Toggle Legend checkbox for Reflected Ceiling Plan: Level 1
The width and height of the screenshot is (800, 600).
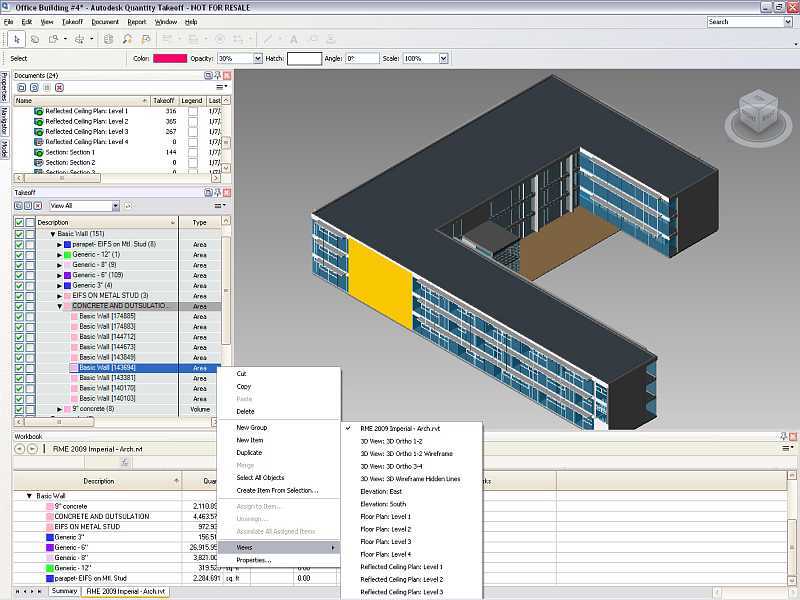coord(192,111)
